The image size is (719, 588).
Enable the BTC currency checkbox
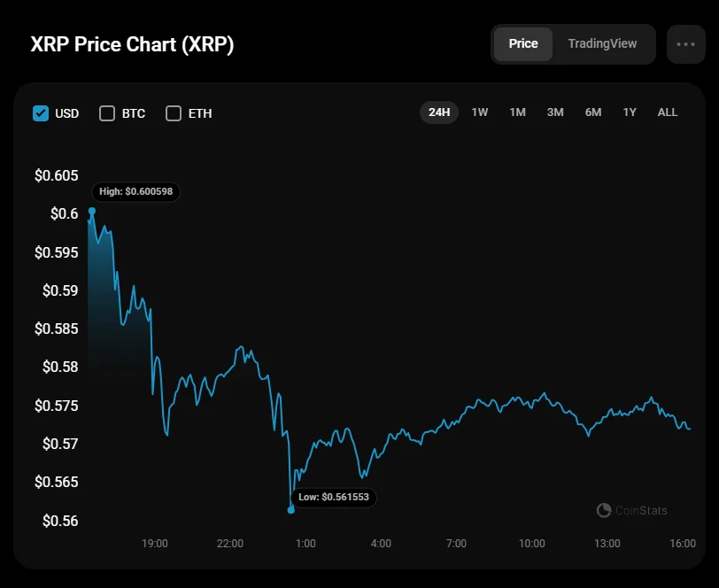[107, 113]
